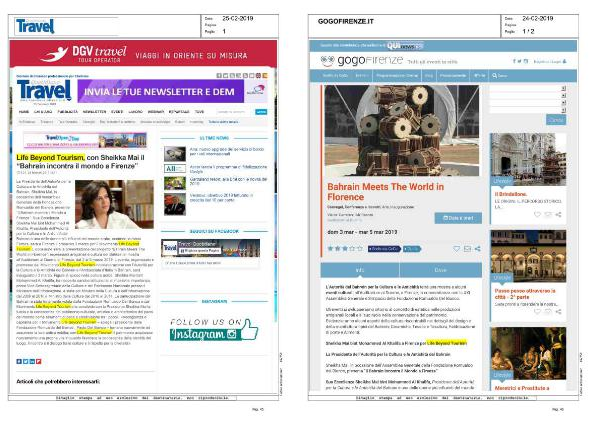Click the first rating star of the Bahrain event
Screen dimensions: 600x424
[330, 248]
